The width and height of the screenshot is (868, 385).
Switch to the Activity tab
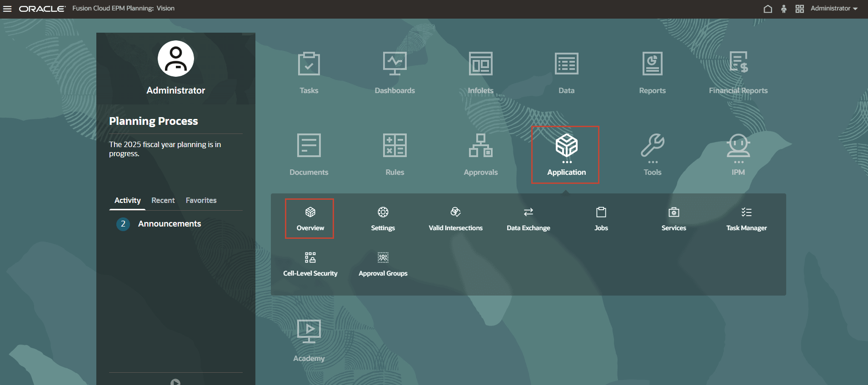(127, 201)
